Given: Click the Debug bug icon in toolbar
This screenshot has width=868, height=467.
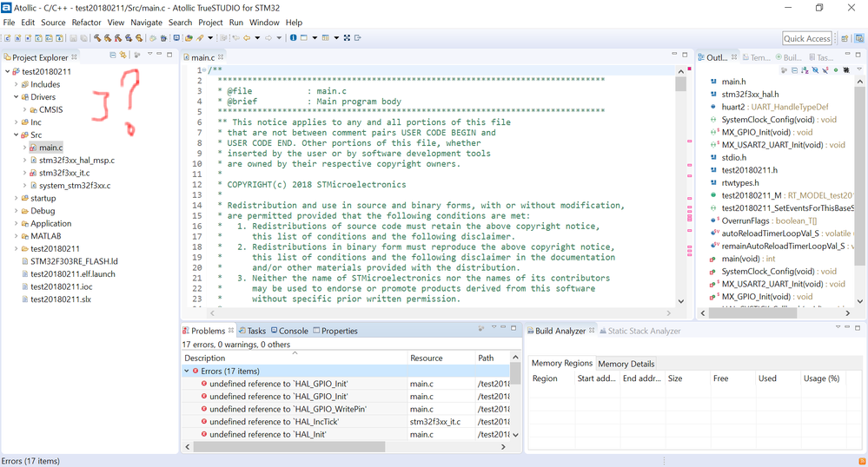Looking at the screenshot, I should click(164, 37).
